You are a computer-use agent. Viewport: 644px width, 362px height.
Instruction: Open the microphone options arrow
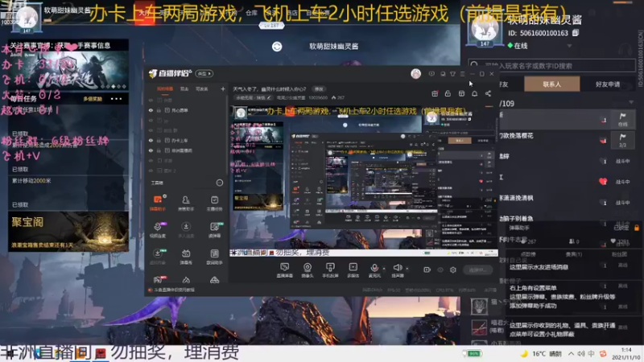click(x=384, y=269)
